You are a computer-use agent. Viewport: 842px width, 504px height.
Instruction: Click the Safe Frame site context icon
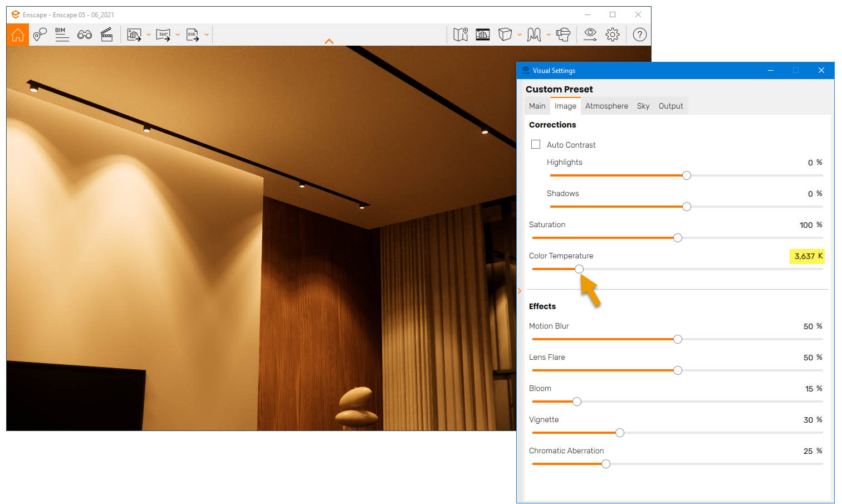(482, 34)
